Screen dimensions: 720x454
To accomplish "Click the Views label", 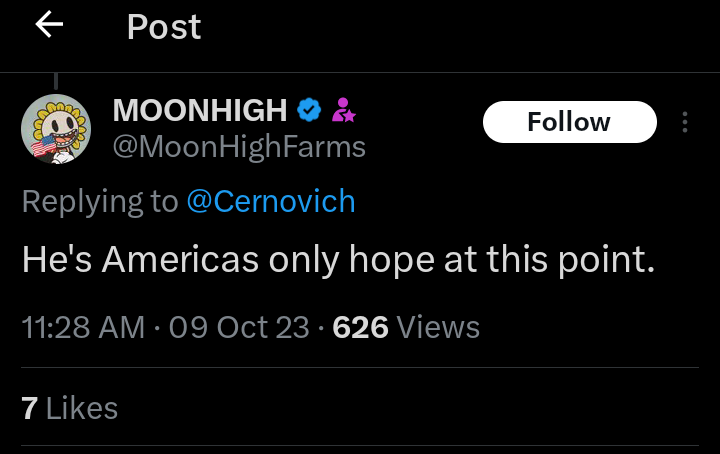I will pos(439,327).
